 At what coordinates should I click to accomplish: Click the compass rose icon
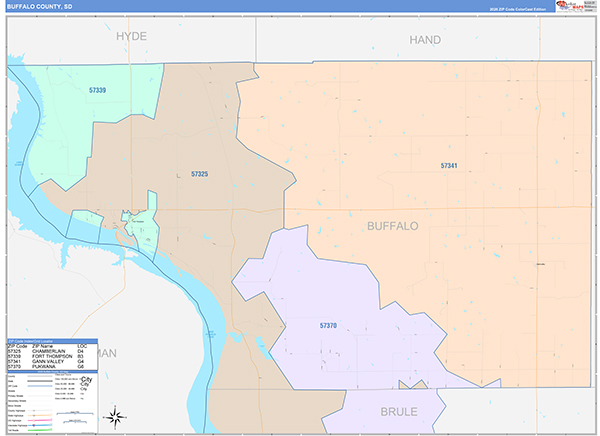point(115,417)
